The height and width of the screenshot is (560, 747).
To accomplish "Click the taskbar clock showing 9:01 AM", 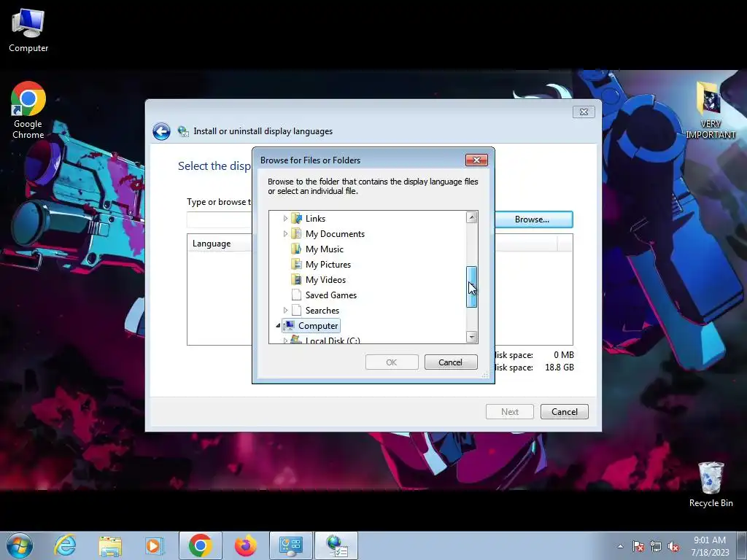I will (x=710, y=546).
